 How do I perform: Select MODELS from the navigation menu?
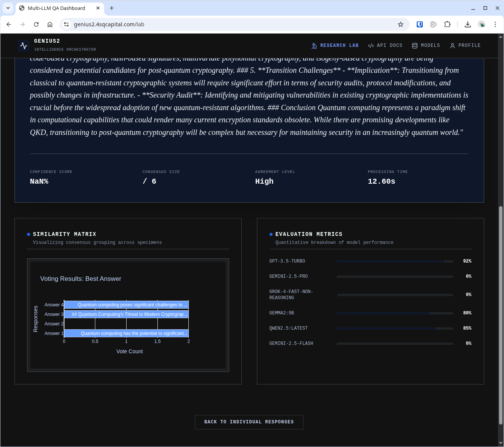(x=426, y=45)
